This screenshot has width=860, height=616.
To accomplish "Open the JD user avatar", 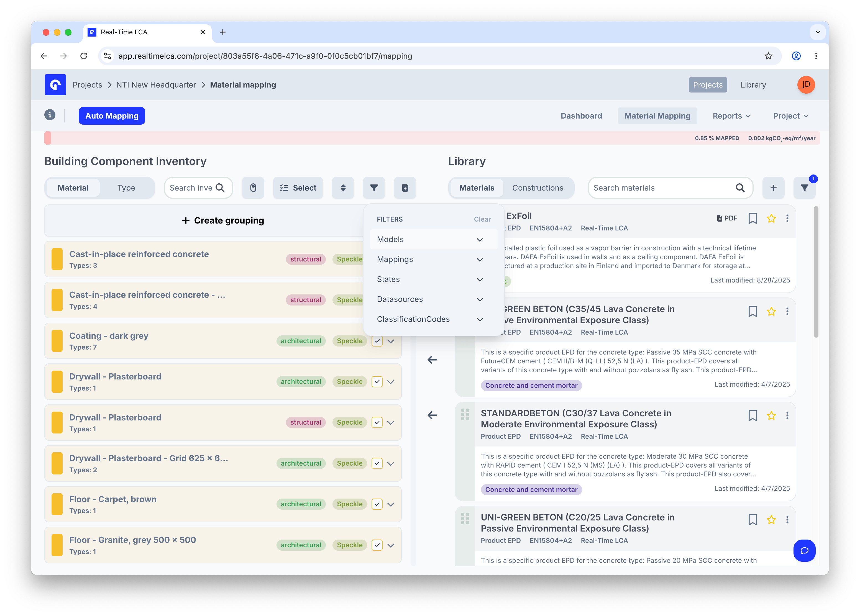I will [806, 84].
